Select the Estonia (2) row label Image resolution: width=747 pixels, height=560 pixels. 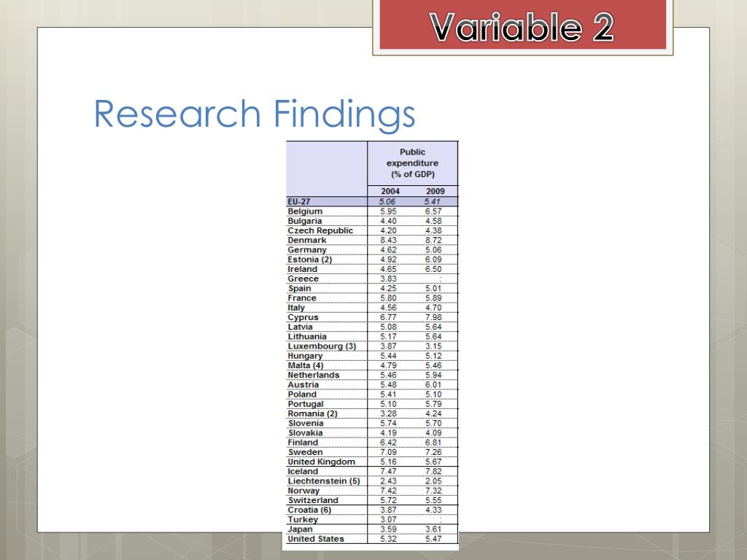pyautogui.click(x=309, y=260)
